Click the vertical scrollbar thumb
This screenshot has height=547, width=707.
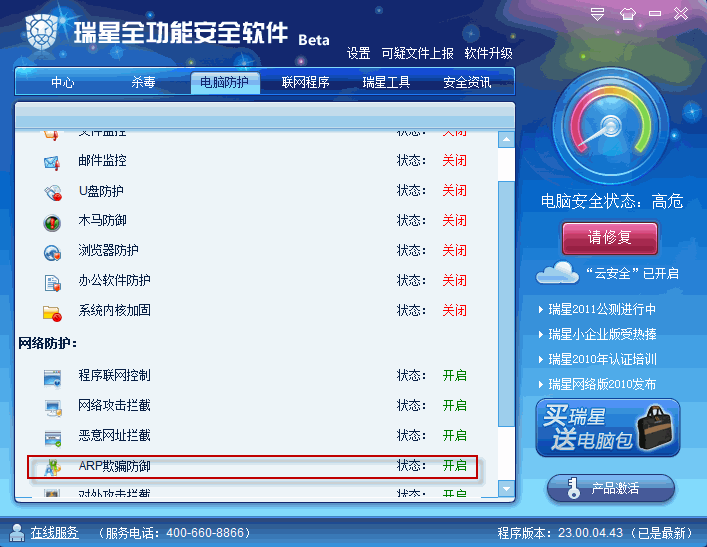506,303
